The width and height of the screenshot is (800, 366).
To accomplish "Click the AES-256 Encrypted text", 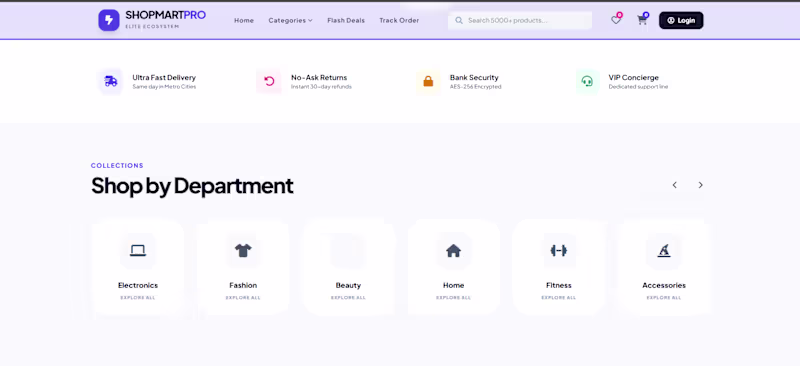I will tap(476, 87).
